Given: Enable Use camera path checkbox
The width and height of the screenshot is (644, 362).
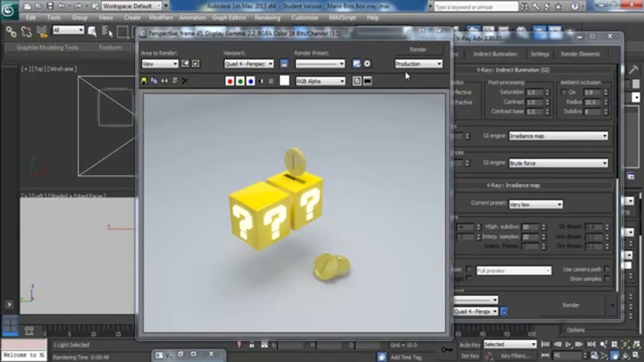Looking at the screenshot, I should click(x=607, y=269).
